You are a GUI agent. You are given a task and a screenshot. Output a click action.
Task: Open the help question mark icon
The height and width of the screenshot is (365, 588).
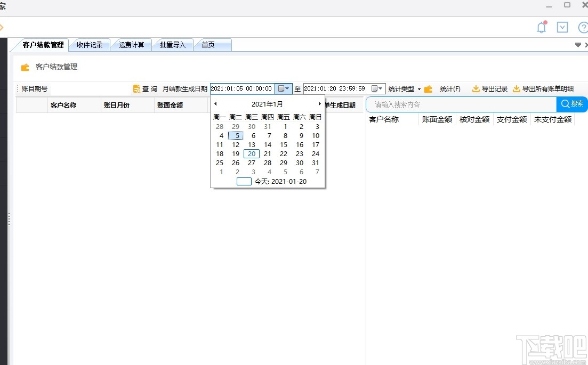(585, 27)
